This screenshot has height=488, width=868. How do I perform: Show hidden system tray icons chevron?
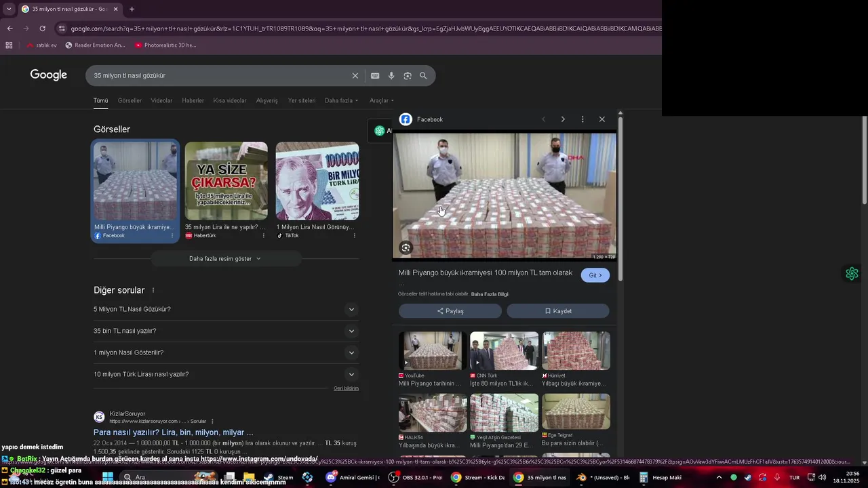coord(719,477)
